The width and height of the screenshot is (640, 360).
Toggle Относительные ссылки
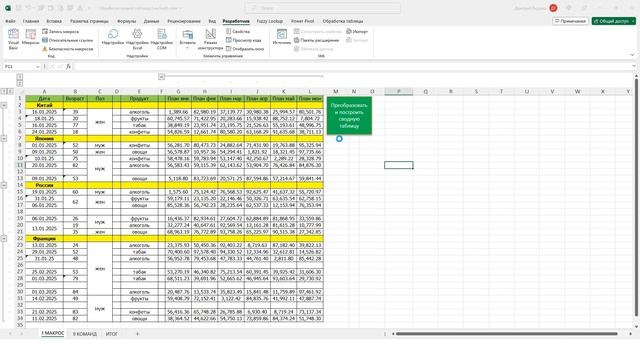tap(67, 40)
